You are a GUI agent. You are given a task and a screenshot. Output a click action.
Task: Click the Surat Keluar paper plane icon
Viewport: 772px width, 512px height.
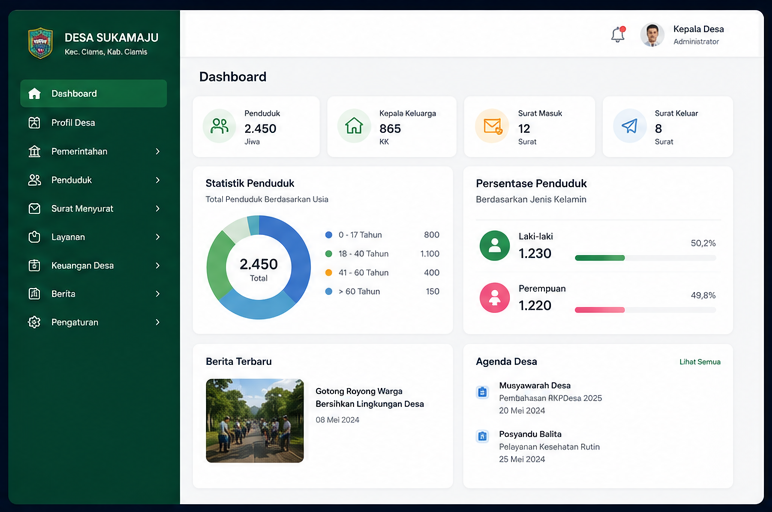coord(629,126)
